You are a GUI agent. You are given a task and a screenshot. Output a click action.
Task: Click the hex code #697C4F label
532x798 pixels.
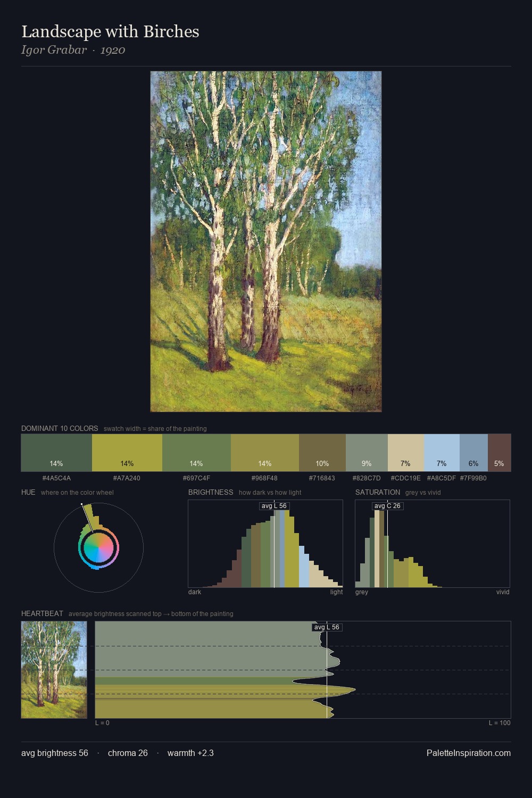[196, 478]
